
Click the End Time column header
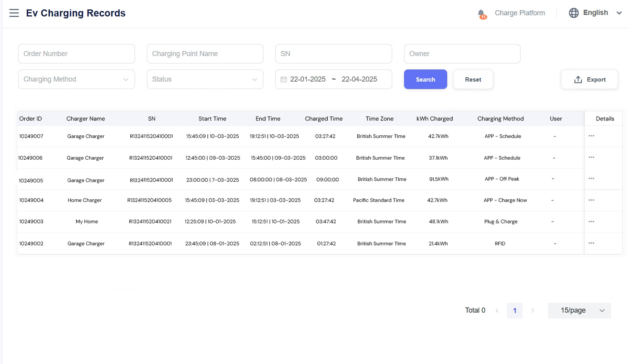click(x=268, y=119)
